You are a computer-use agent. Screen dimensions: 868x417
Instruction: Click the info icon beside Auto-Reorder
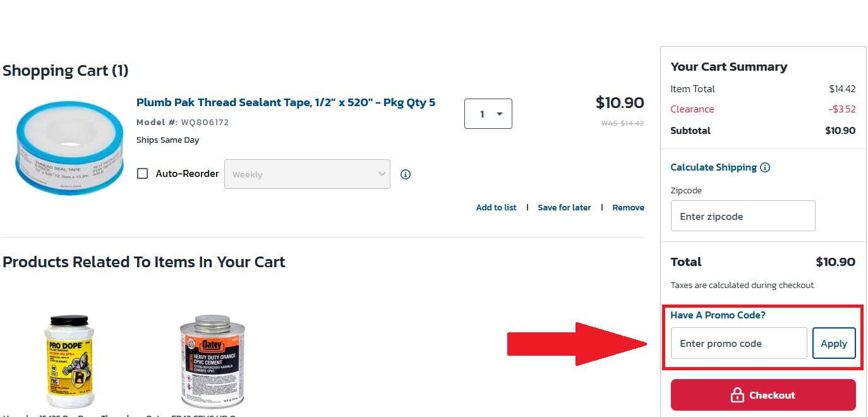pos(405,174)
